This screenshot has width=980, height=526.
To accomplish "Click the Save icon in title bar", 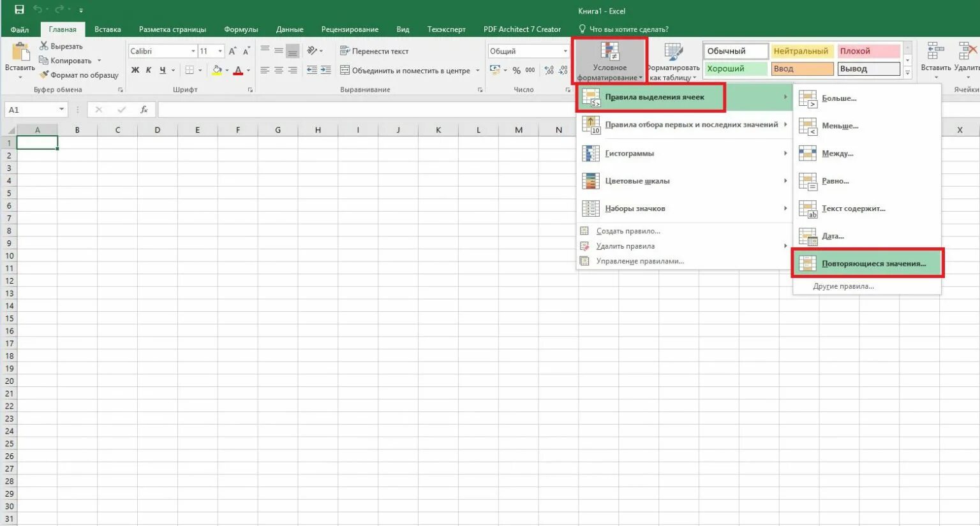I will point(19,10).
